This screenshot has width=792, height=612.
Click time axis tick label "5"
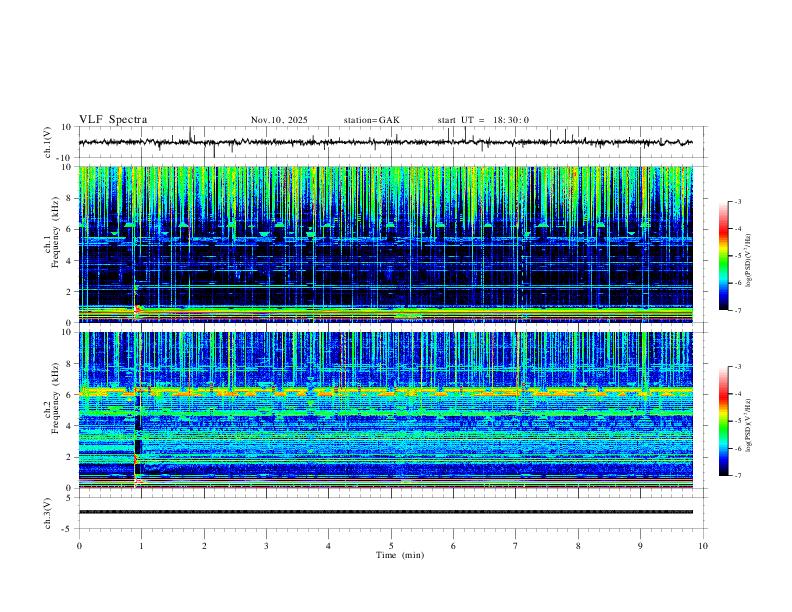(391, 546)
